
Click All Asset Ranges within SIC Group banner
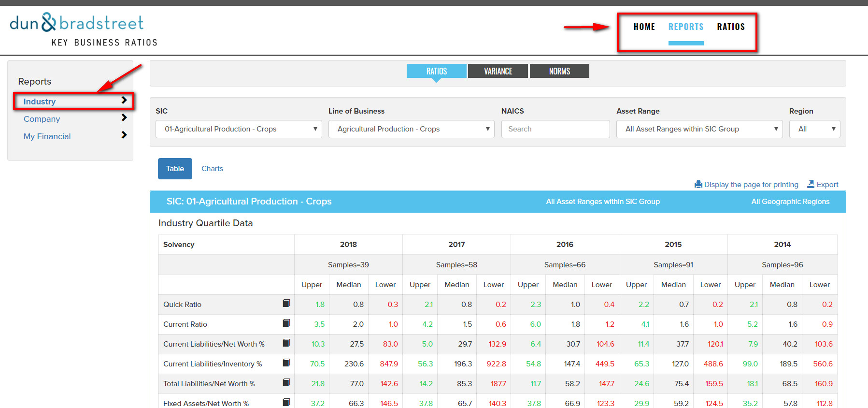603,202
